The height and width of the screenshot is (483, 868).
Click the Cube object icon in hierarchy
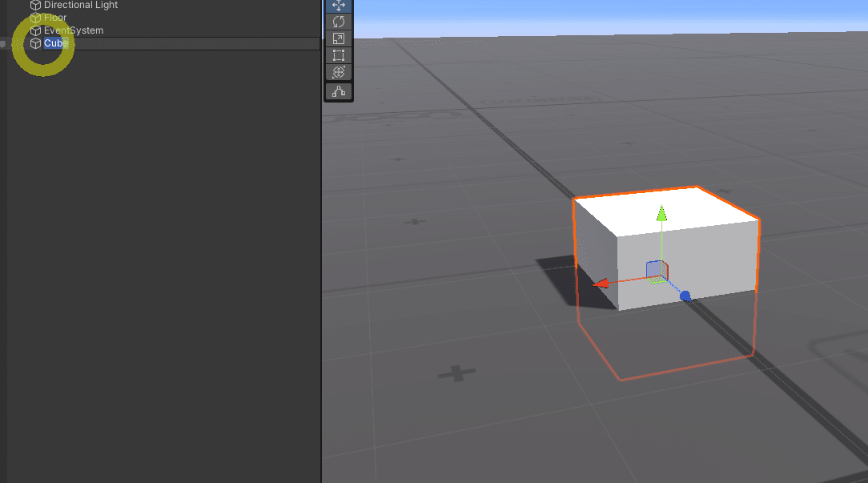click(35, 43)
